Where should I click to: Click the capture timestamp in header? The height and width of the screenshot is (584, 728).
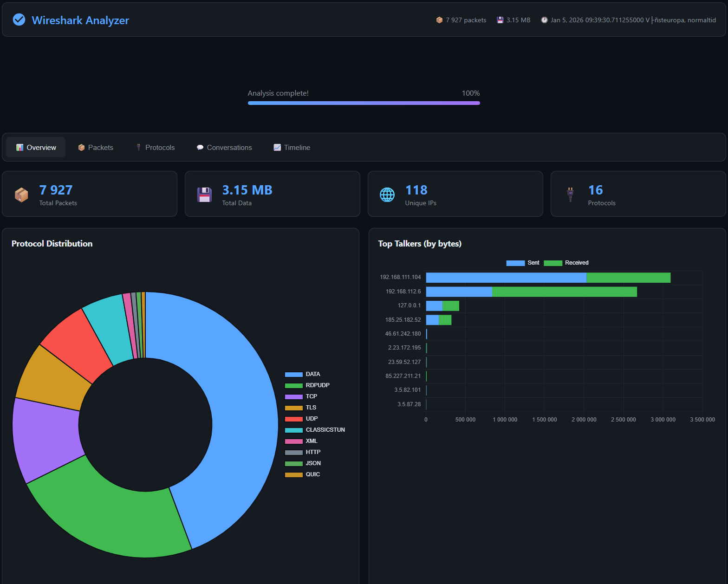tap(633, 20)
